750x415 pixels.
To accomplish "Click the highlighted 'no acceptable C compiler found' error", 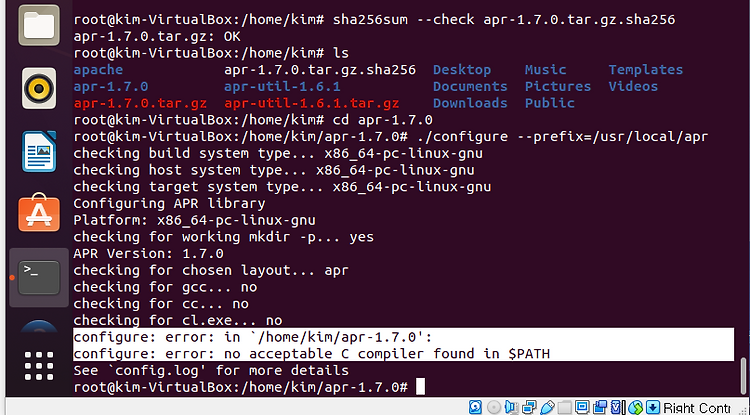I will (x=312, y=354).
